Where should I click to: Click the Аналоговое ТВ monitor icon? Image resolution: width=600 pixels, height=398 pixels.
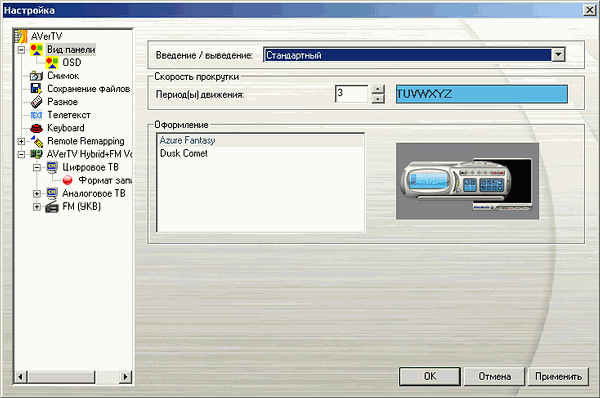coord(52,194)
